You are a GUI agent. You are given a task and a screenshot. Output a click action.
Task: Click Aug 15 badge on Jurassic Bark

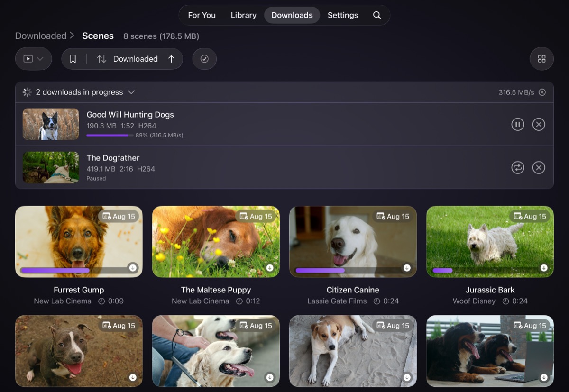[530, 216]
